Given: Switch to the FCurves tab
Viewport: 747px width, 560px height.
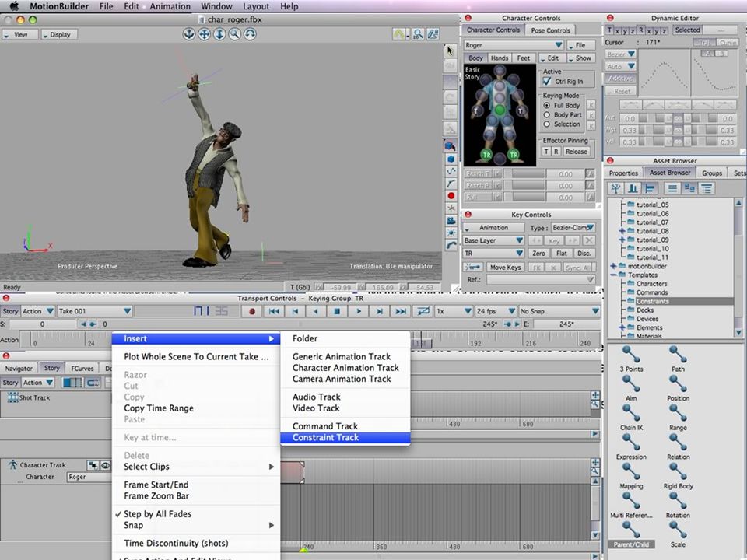Looking at the screenshot, I should pyautogui.click(x=82, y=368).
